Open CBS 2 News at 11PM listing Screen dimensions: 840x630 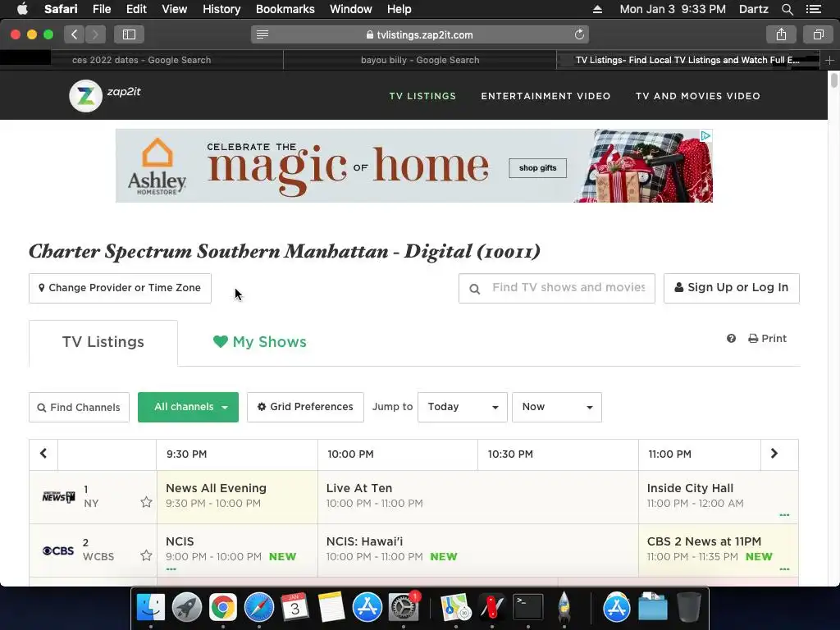coord(718,550)
